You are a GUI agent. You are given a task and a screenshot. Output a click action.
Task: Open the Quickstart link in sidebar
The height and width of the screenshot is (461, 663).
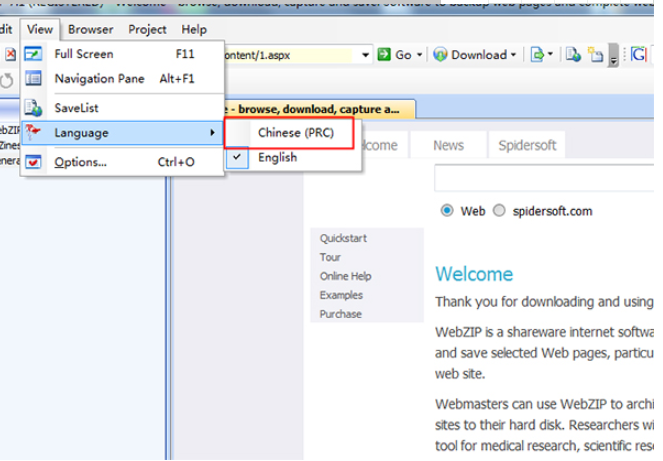(343, 239)
